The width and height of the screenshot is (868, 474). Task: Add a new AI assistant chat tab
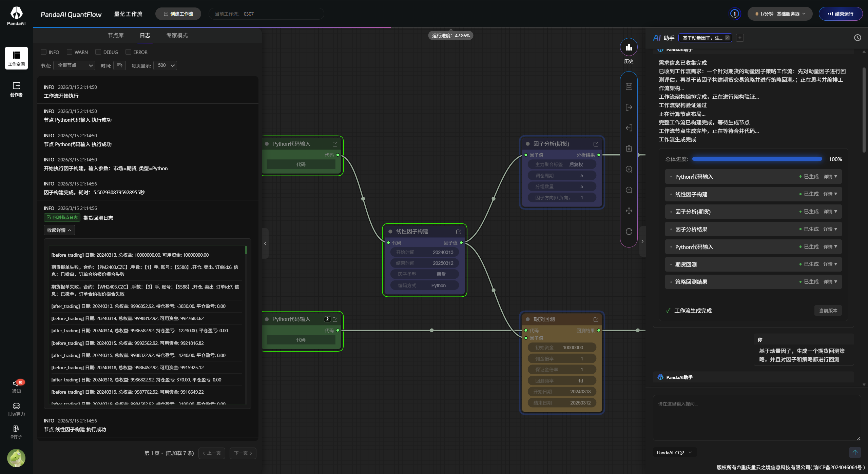740,38
